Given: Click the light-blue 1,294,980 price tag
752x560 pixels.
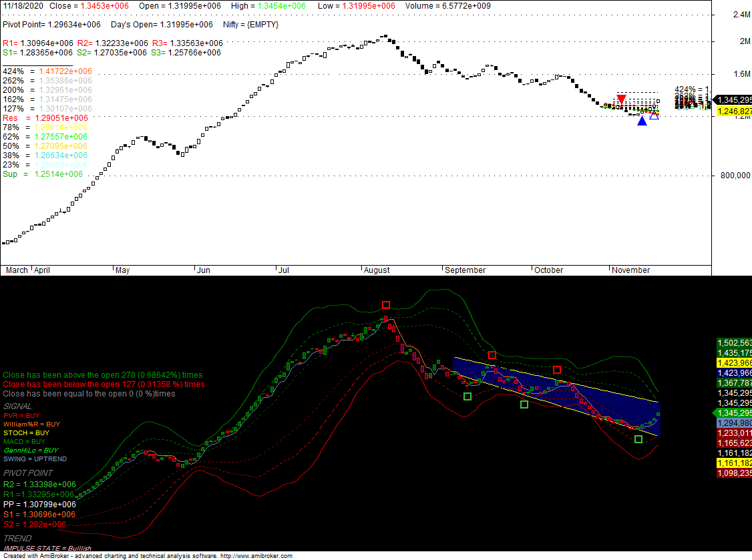Looking at the screenshot, I should [734, 423].
